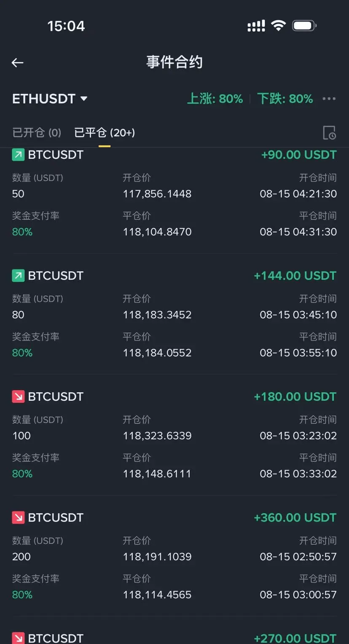The image size is (349, 644).
Task: Tap red down-arrow icon on +360.00 trade
Action: pyautogui.click(x=18, y=517)
